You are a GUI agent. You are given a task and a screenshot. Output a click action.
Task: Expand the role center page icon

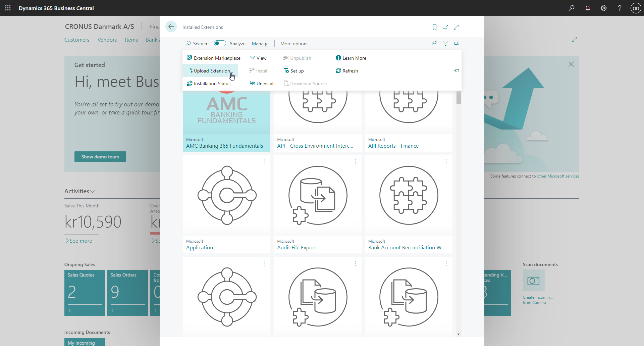click(x=574, y=40)
